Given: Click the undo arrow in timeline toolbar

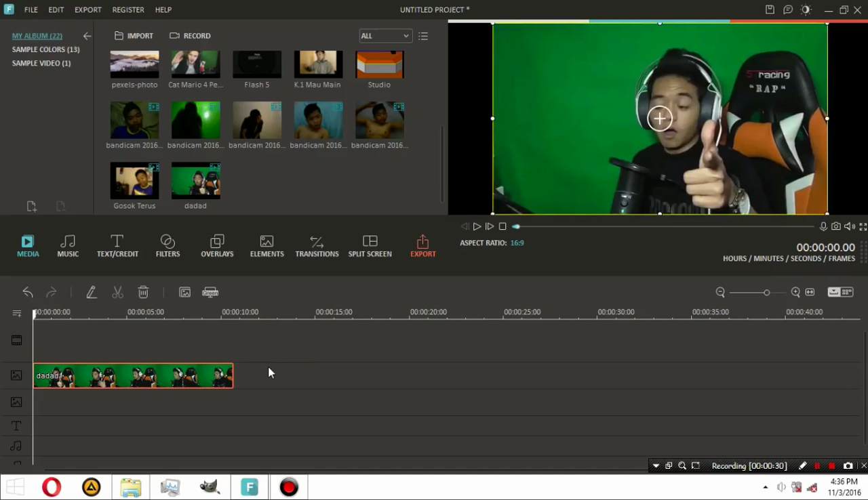Looking at the screenshot, I should tap(28, 293).
